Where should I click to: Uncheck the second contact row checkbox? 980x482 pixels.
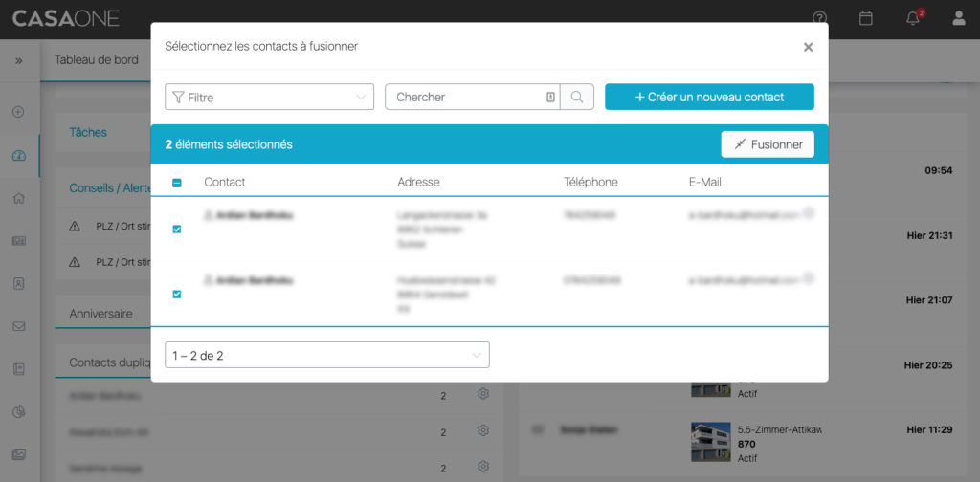177,295
